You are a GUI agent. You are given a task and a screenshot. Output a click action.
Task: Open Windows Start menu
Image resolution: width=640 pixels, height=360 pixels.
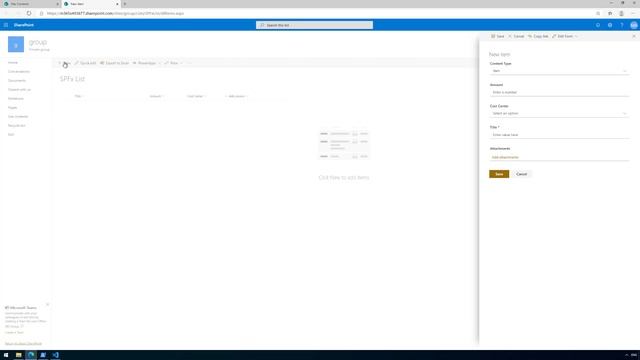tap(6, 355)
